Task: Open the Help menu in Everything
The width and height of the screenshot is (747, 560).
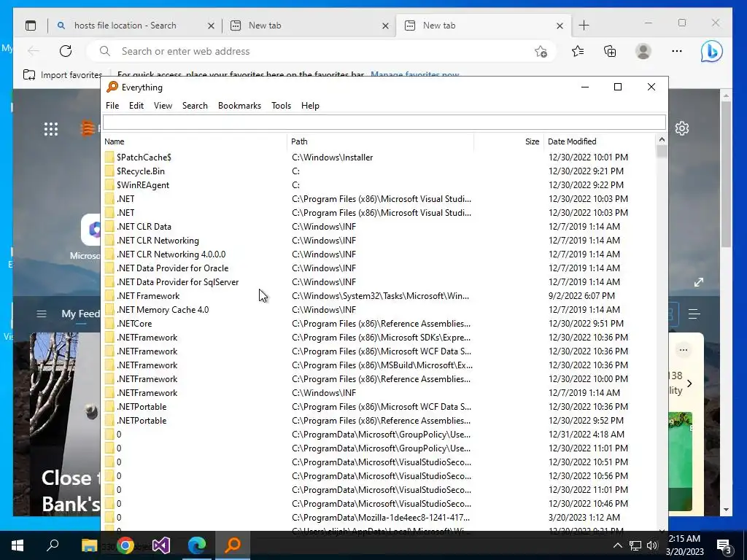Action: pyautogui.click(x=310, y=106)
